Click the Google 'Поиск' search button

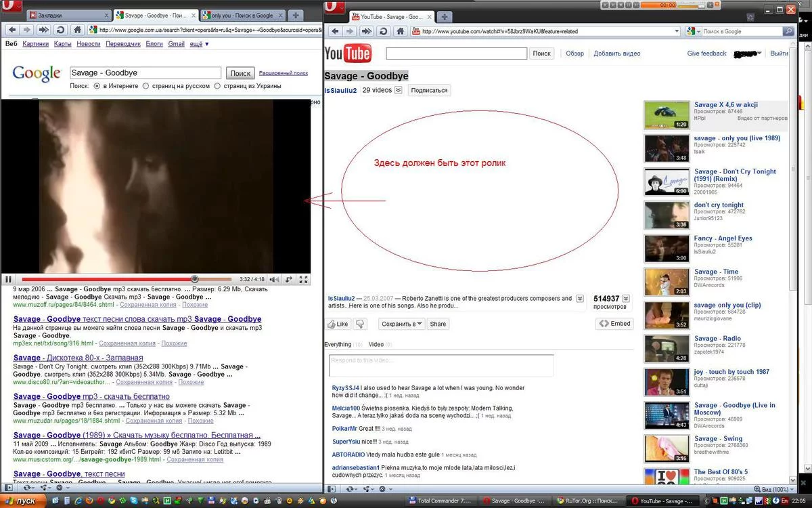click(240, 73)
